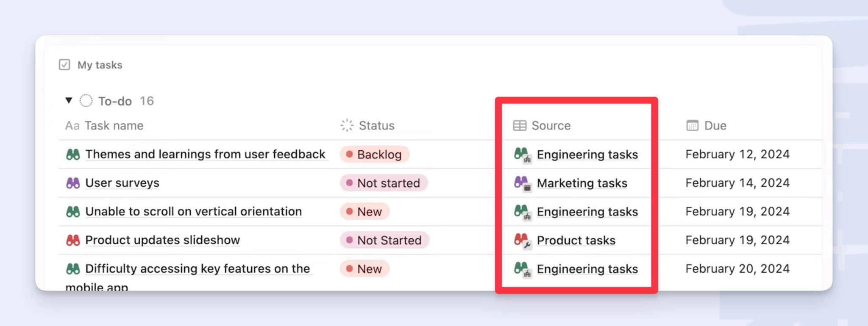
Task: Click the Marketing tasks source icon
Action: [x=522, y=183]
